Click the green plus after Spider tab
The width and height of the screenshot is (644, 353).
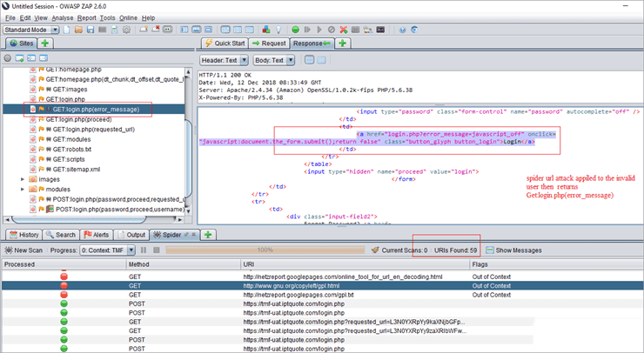208,235
